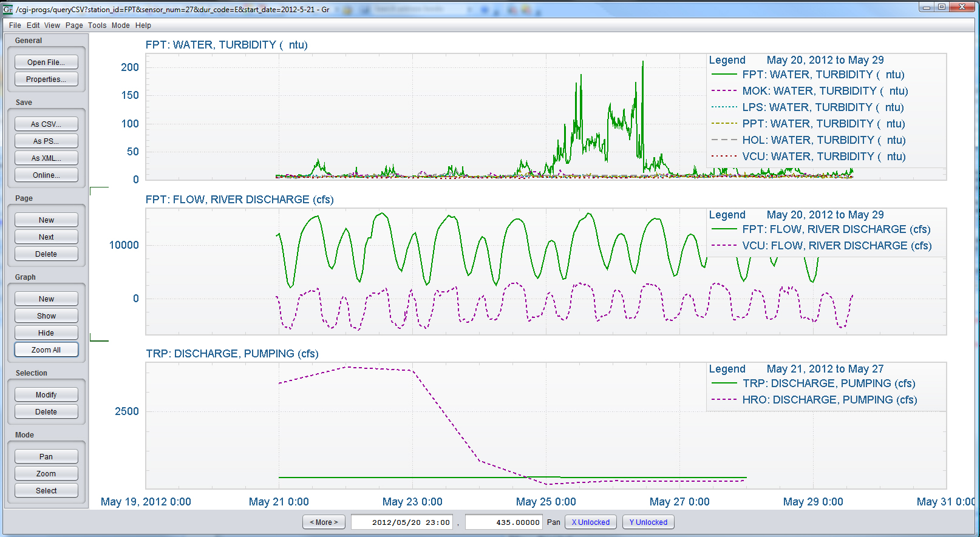The width and height of the screenshot is (980, 537).
Task: Click the graph title TRP: DISCHARGE, PUMPING (cfs)
Action: pyautogui.click(x=232, y=354)
